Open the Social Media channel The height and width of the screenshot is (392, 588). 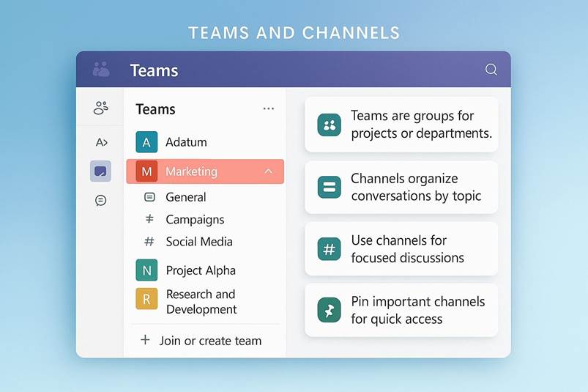[198, 242]
